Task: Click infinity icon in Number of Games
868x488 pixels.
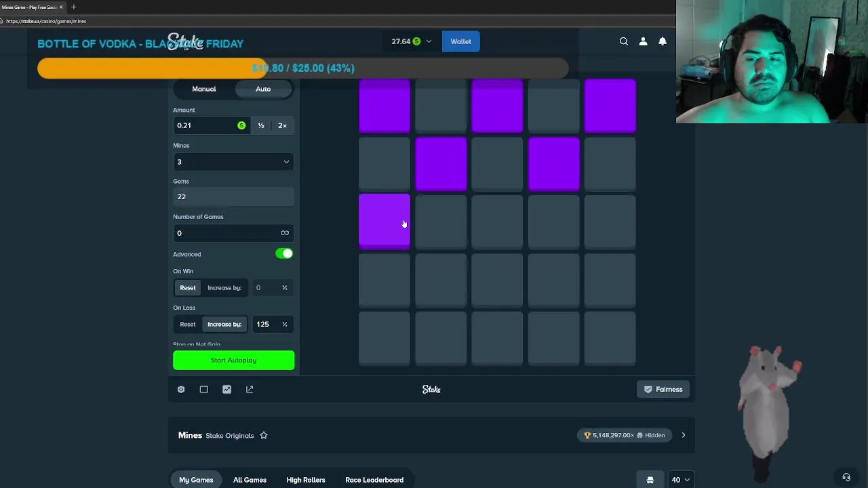Action: click(x=285, y=233)
